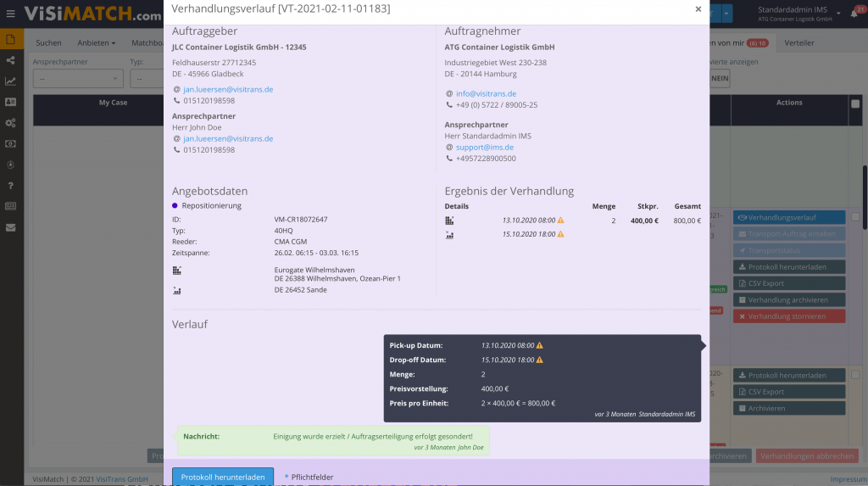Click the NEIN toggle button

pyautogui.click(x=720, y=78)
